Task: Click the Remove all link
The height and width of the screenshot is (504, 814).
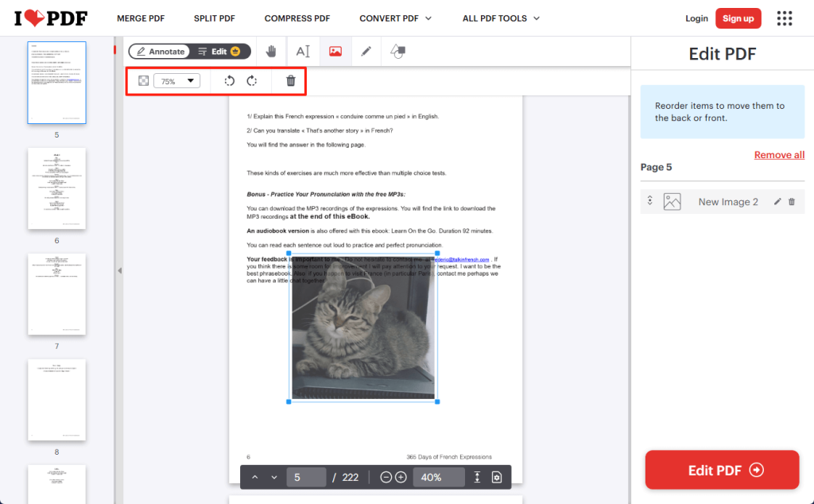Action: pos(779,155)
